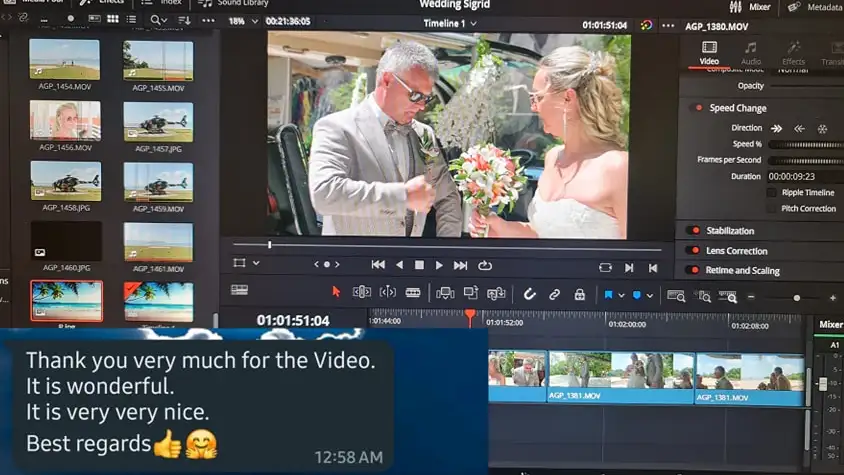Viewport: 844px width, 475px height.
Task: Switch to the Audio inspector tab
Action: point(750,54)
